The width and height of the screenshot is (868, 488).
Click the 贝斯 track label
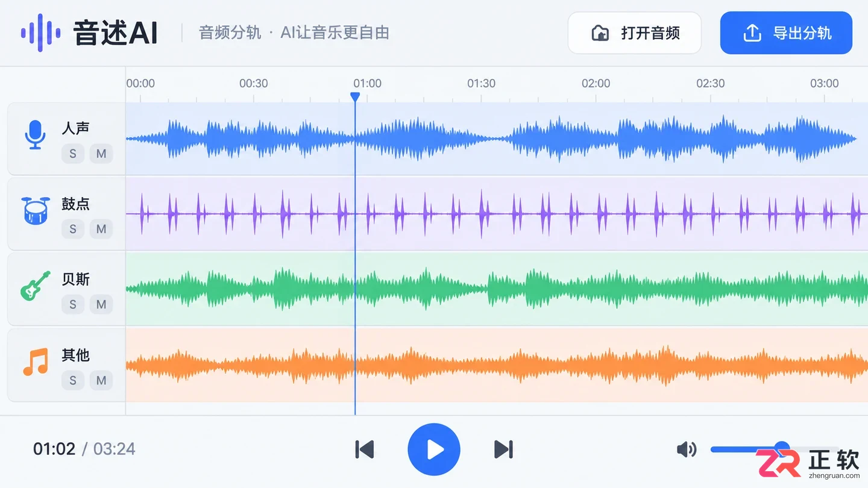(75, 279)
